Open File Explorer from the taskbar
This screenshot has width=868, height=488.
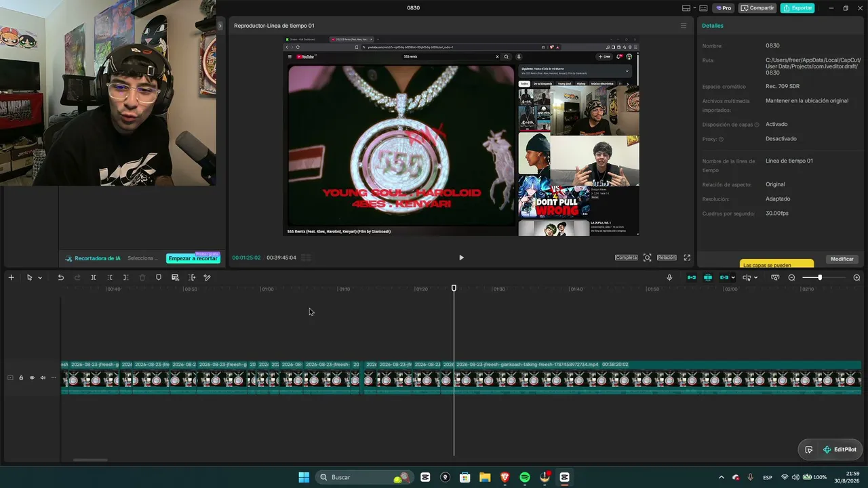pyautogui.click(x=485, y=477)
